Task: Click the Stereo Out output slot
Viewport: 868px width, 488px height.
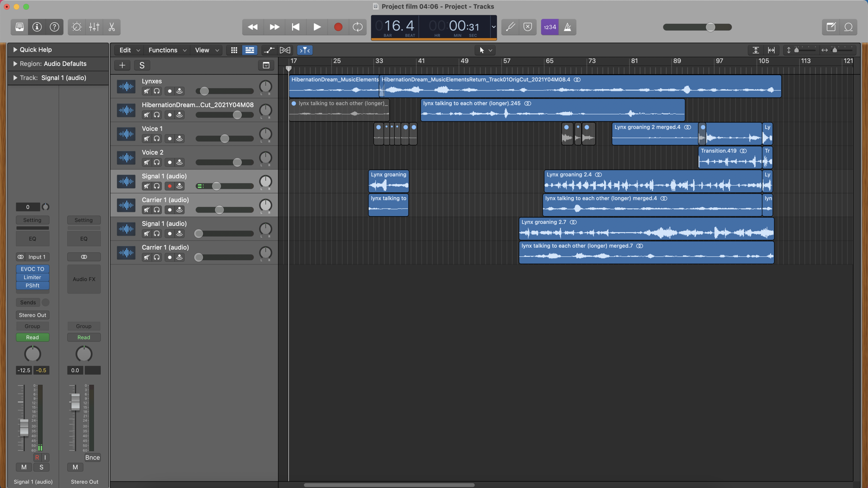Action: (32, 315)
